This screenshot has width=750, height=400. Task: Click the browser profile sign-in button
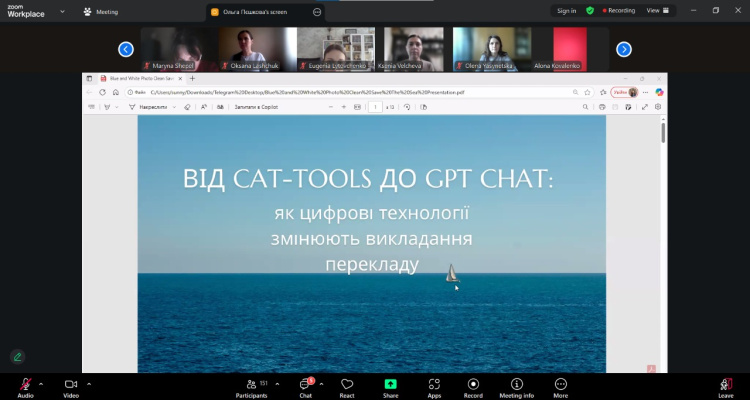tap(624, 92)
